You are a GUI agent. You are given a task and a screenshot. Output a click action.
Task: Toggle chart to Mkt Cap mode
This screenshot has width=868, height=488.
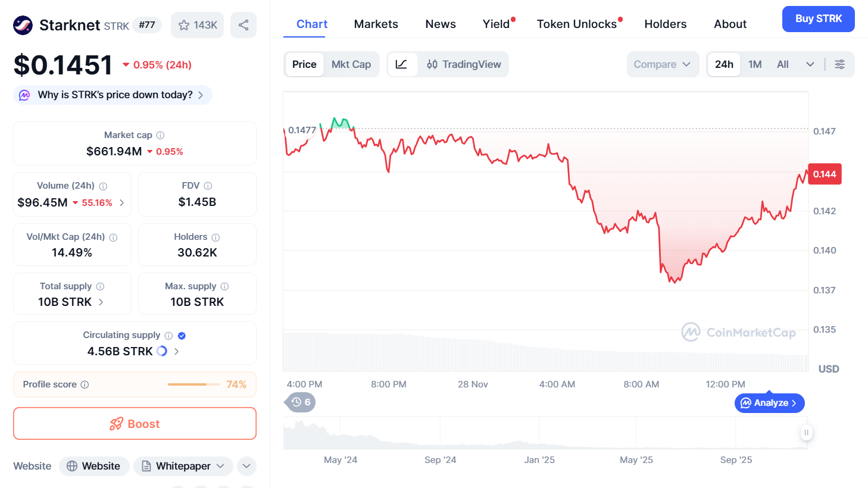[x=351, y=64]
